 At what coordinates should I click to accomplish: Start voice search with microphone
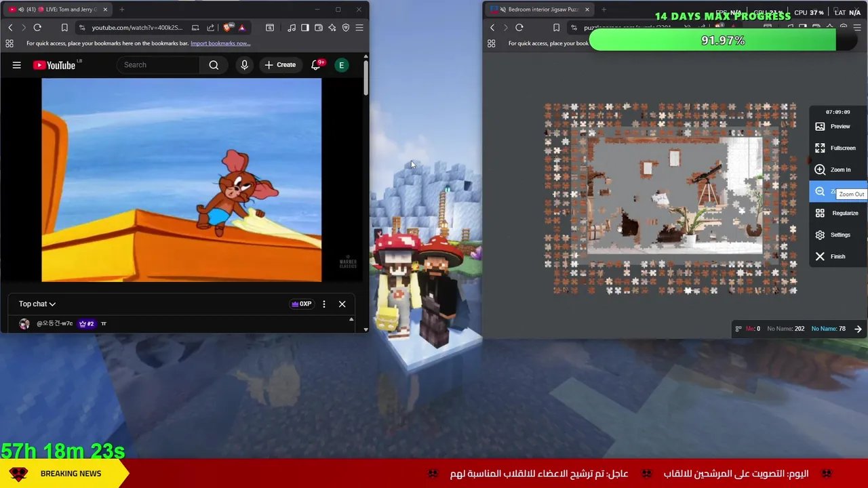[245, 65]
